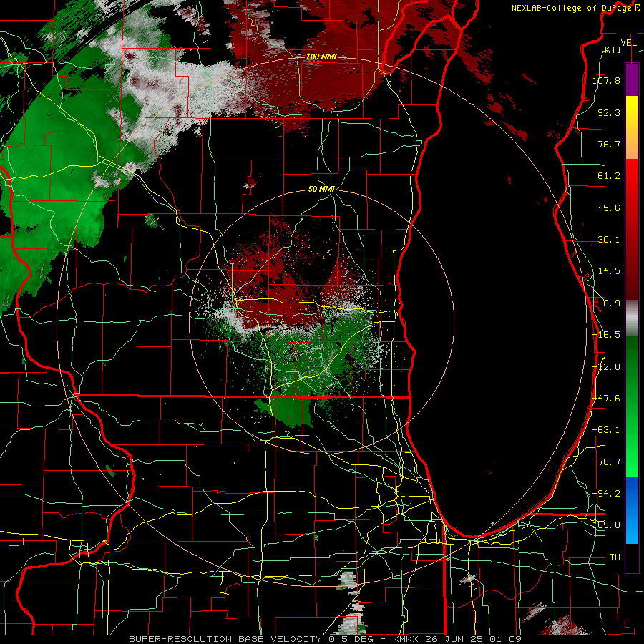Viewport: 644px width, 644px height.
Task: Click the VEL legend title
Action: 628,43
